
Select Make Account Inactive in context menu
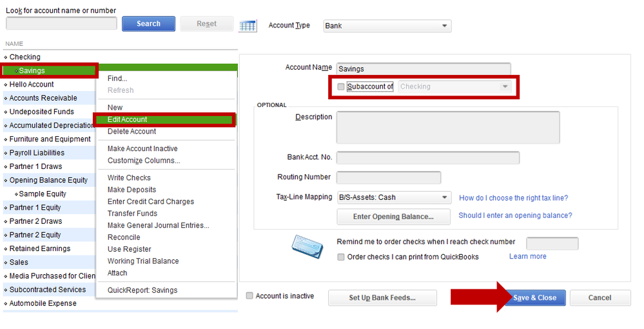pos(142,148)
